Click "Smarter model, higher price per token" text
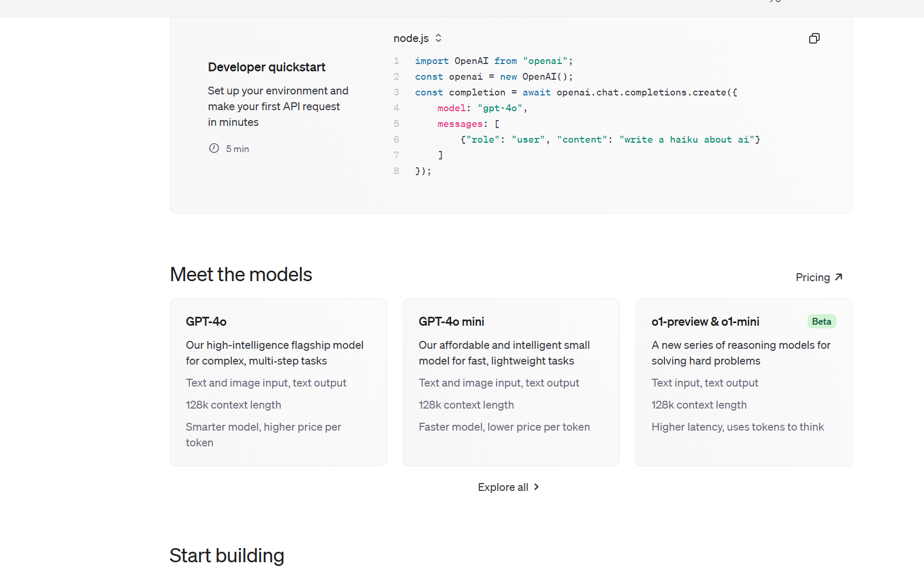Image resolution: width=924 pixels, height=578 pixels. (x=263, y=435)
